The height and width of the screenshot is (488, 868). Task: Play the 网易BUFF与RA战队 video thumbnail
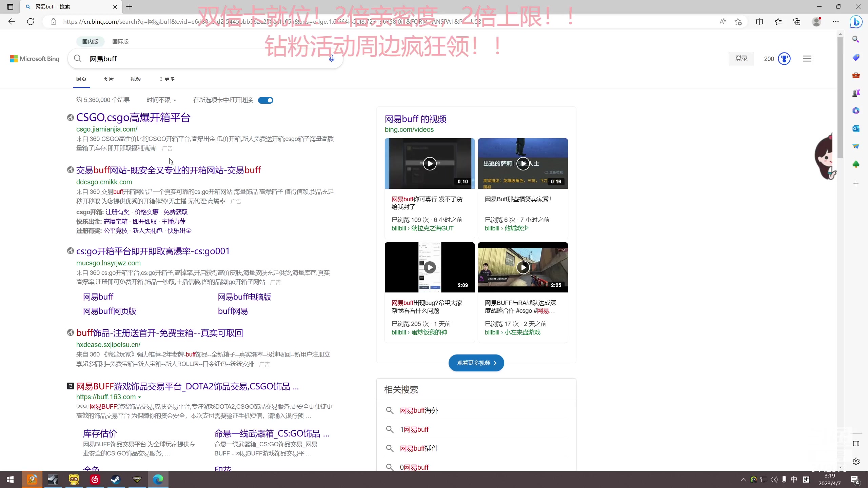tap(523, 267)
